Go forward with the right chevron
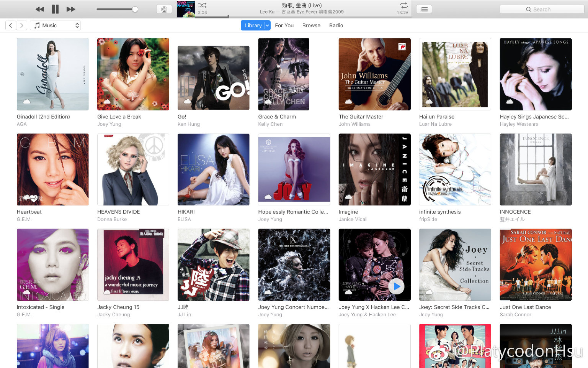 (x=22, y=25)
